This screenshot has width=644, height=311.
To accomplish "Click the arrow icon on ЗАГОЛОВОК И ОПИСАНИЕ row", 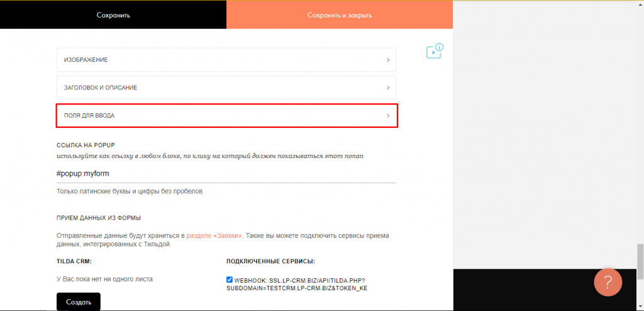I will [x=388, y=88].
